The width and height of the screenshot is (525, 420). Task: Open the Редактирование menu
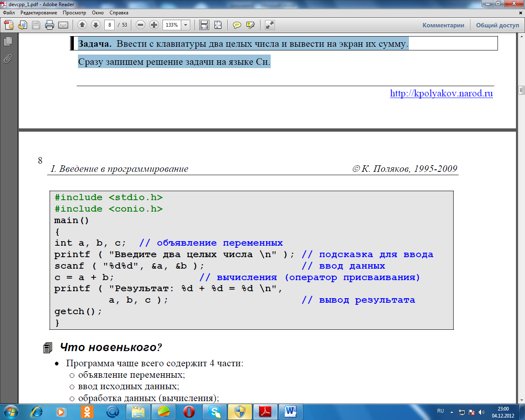(x=39, y=13)
